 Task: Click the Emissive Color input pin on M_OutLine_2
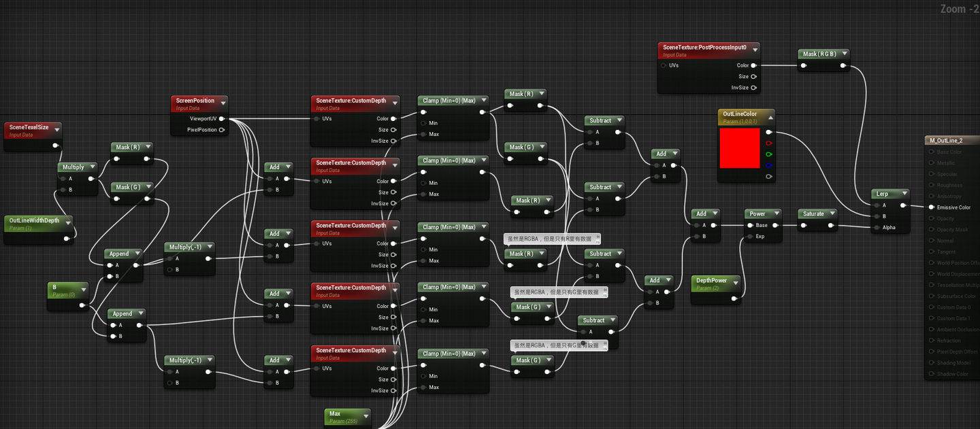coord(932,207)
